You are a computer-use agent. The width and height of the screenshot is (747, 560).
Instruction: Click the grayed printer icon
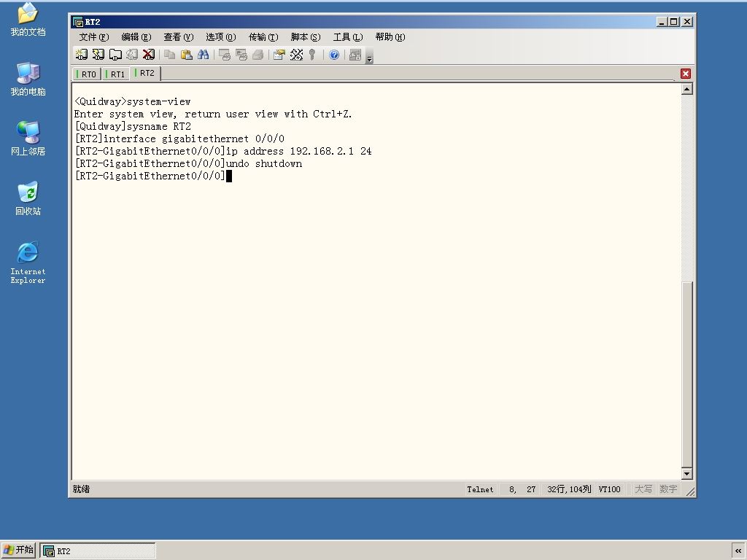(258, 55)
